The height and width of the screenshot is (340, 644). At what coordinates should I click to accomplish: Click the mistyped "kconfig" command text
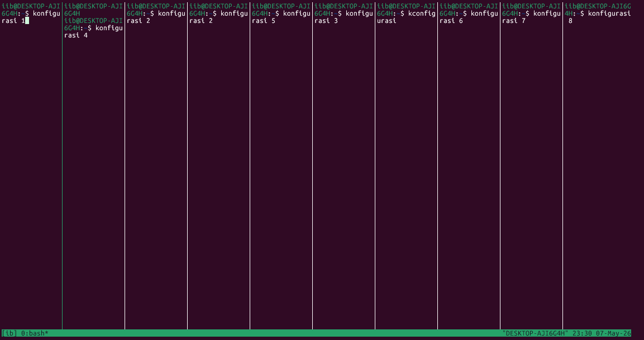tap(422, 13)
